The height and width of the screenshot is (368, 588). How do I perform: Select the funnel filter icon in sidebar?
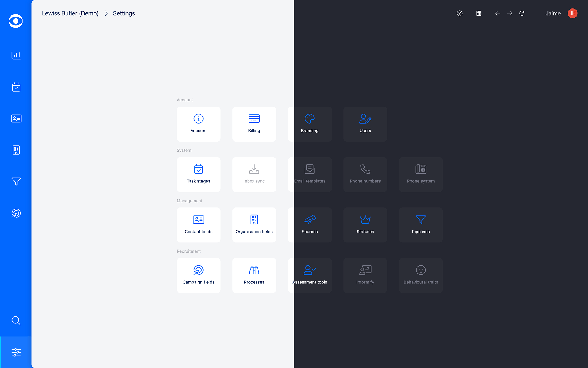point(16,182)
